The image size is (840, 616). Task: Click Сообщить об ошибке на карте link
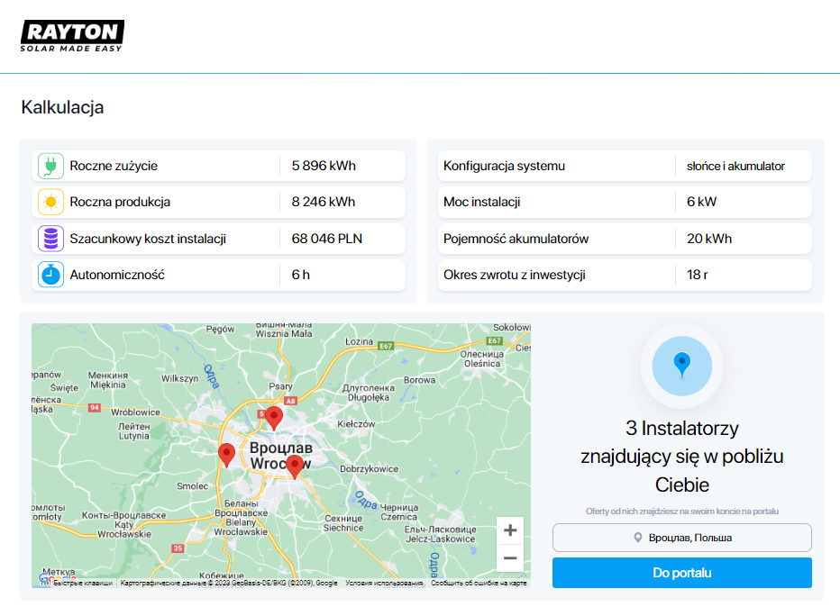click(478, 584)
